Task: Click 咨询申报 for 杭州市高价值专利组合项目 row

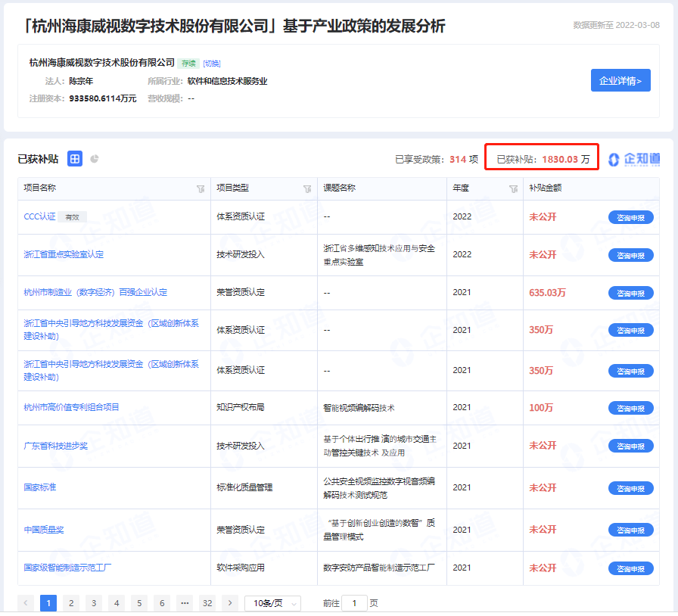Action: pyautogui.click(x=630, y=408)
